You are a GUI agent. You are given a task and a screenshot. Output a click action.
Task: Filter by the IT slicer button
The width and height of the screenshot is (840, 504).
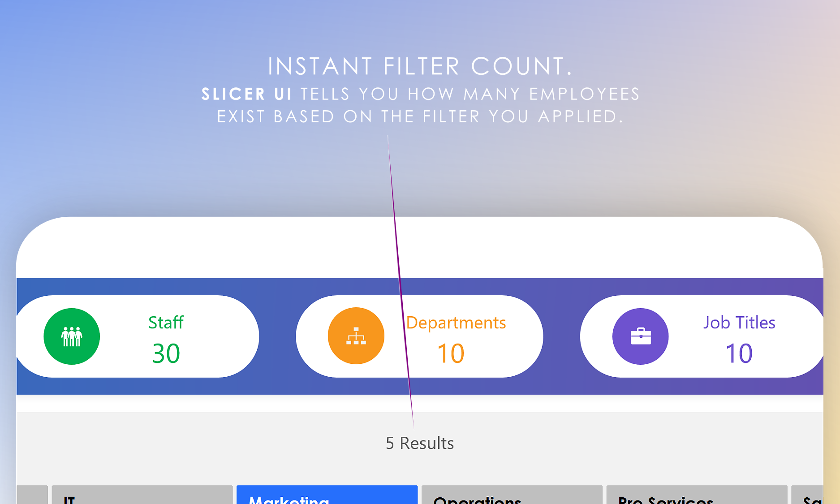[x=142, y=495]
